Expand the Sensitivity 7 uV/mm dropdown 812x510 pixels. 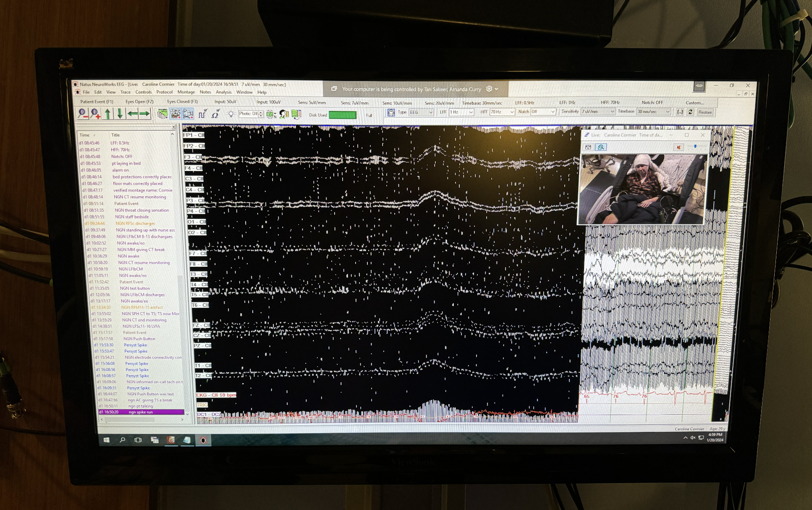point(612,112)
